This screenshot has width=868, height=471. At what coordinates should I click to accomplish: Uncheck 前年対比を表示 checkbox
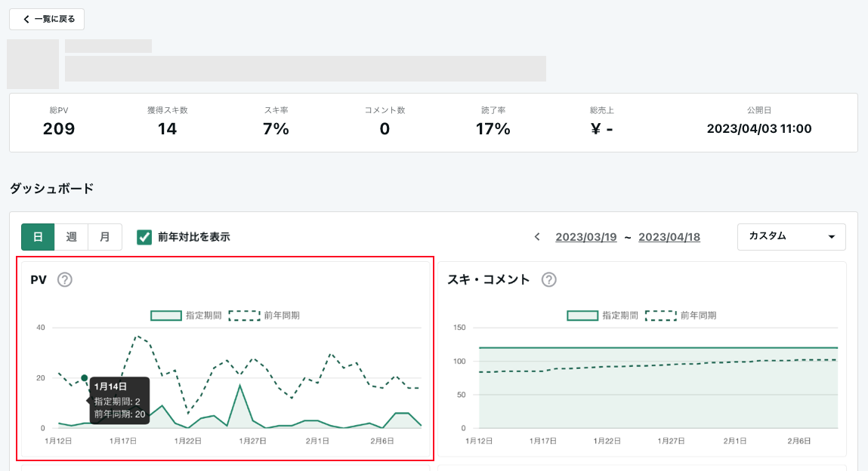click(x=144, y=237)
